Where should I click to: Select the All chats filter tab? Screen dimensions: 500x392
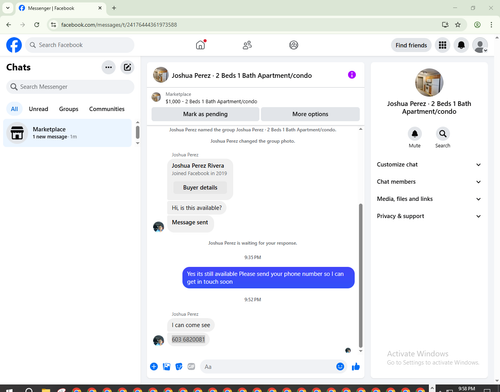click(14, 109)
